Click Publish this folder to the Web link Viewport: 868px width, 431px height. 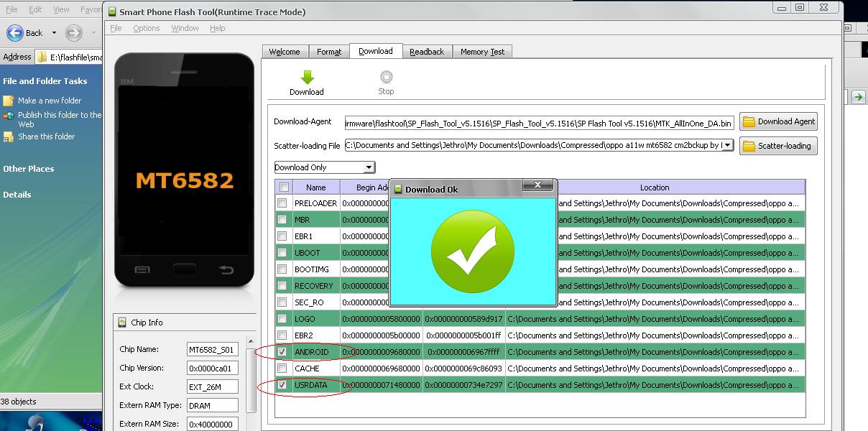(60, 119)
